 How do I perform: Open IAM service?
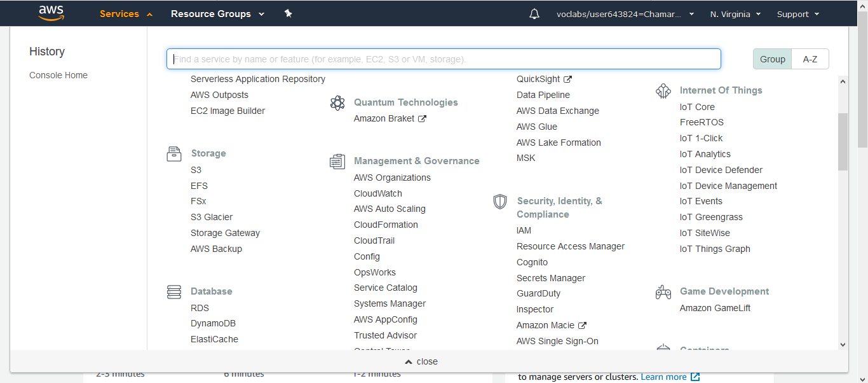pos(524,230)
